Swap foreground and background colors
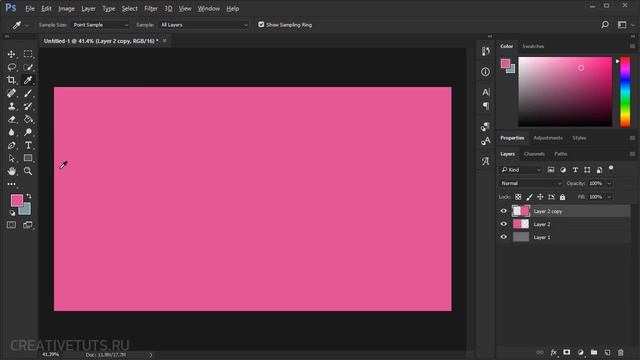This screenshot has height=360, width=640. point(29,196)
